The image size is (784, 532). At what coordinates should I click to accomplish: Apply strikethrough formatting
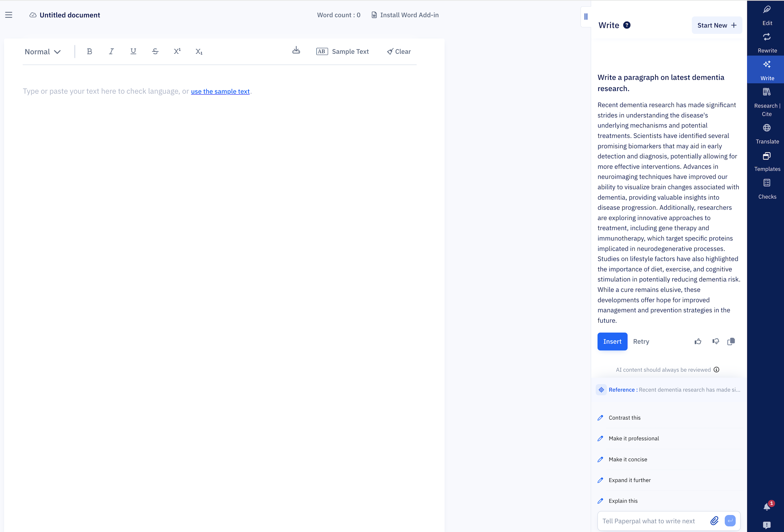coord(155,51)
